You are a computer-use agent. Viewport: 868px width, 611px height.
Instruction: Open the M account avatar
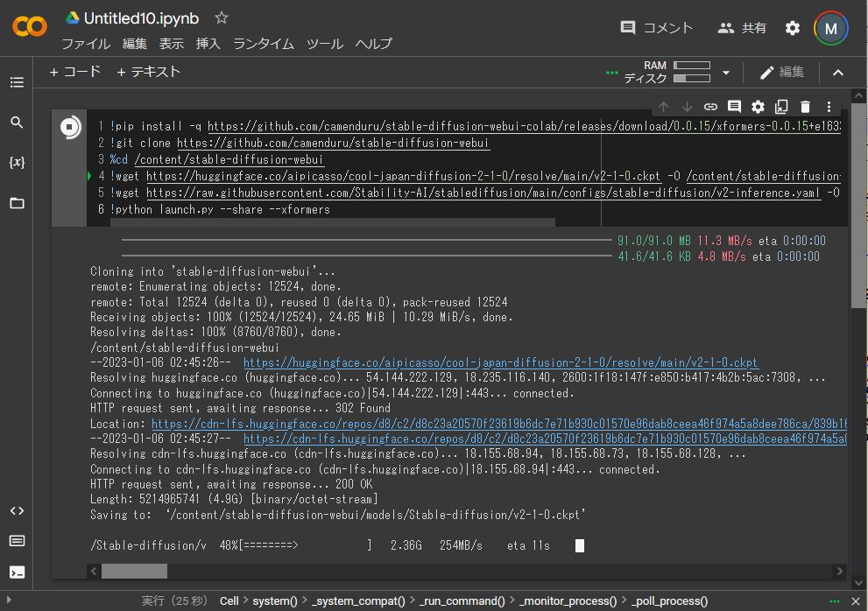click(x=831, y=28)
